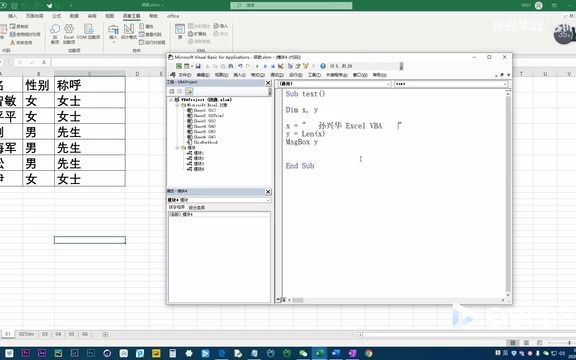576x360 pixels.
Task: Open VBA help with the question mark icon
Action: (323, 66)
